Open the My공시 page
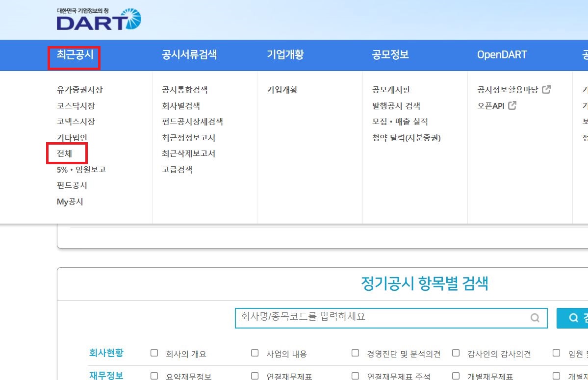This screenshot has width=588, height=380. pos(70,201)
